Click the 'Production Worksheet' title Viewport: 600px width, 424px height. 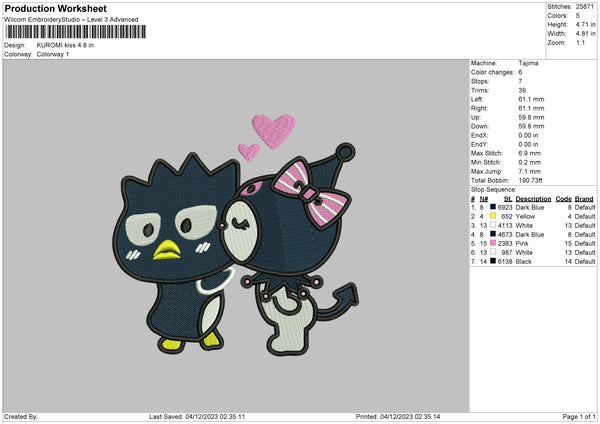click(x=55, y=8)
